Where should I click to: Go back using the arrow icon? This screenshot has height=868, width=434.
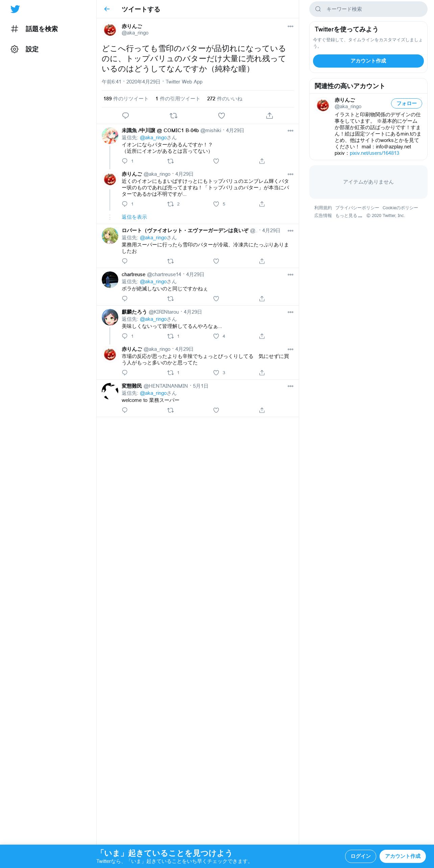click(107, 9)
